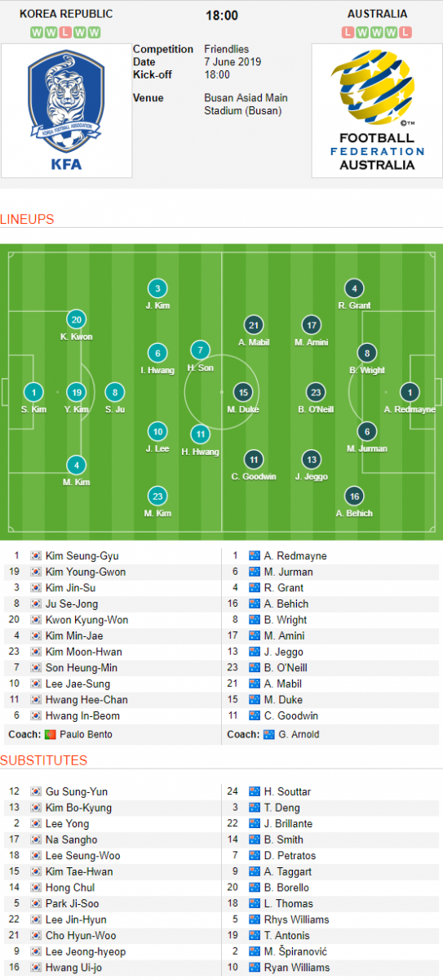The height and width of the screenshot is (980, 443).
Task: Select M. Duke number 15 marker on pitch
Action: click(243, 392)
